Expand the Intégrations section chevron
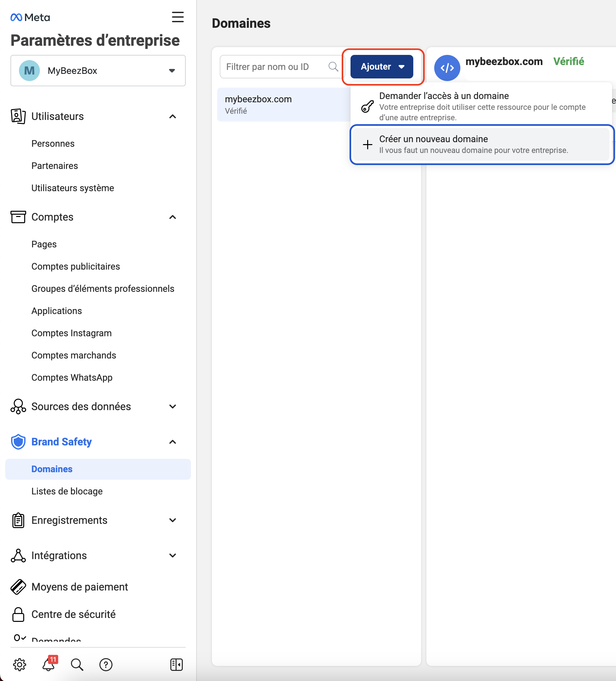 (x=173, y=556)
